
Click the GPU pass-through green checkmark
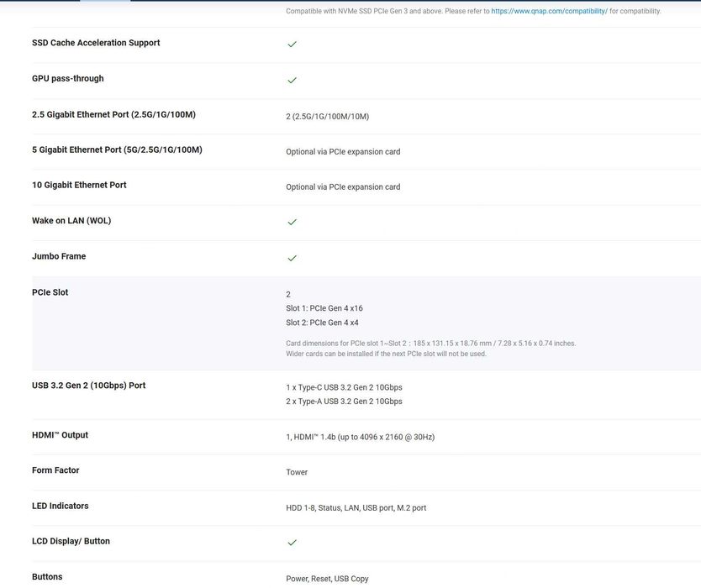point(292,80)
